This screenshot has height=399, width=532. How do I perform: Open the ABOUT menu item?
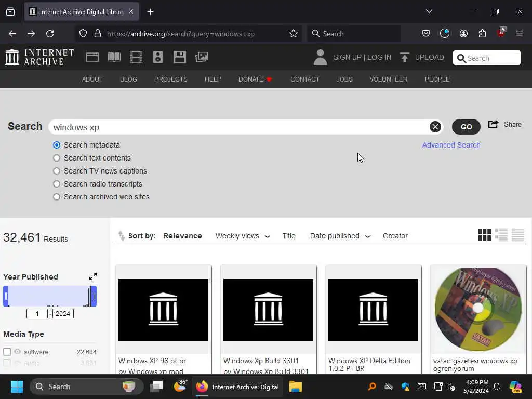point(92,79)
